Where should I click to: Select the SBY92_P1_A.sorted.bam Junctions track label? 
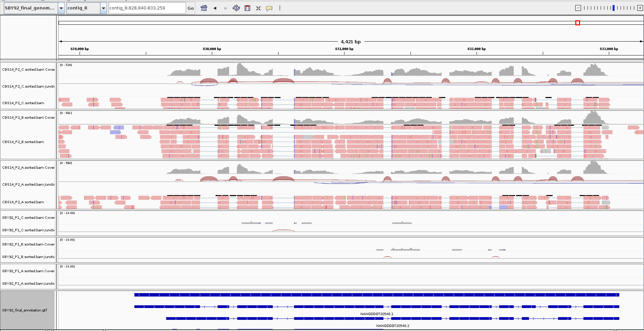28,284
